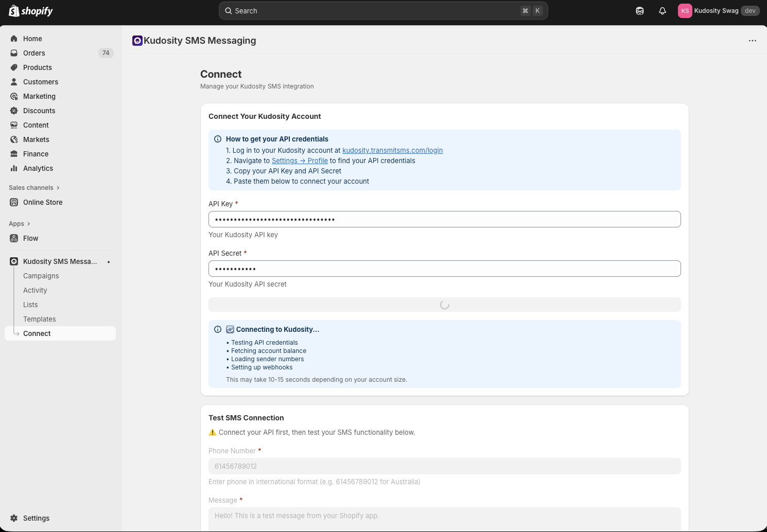The image size is (767, 532).
Task: Click the Content image icon
Action: (14, 125)
